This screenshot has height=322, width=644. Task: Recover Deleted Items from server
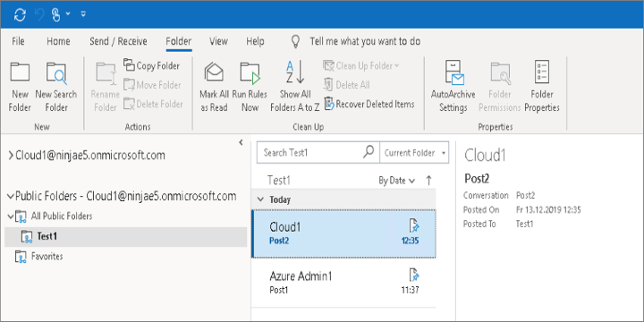pyautogui.click(x=369, y=105)
